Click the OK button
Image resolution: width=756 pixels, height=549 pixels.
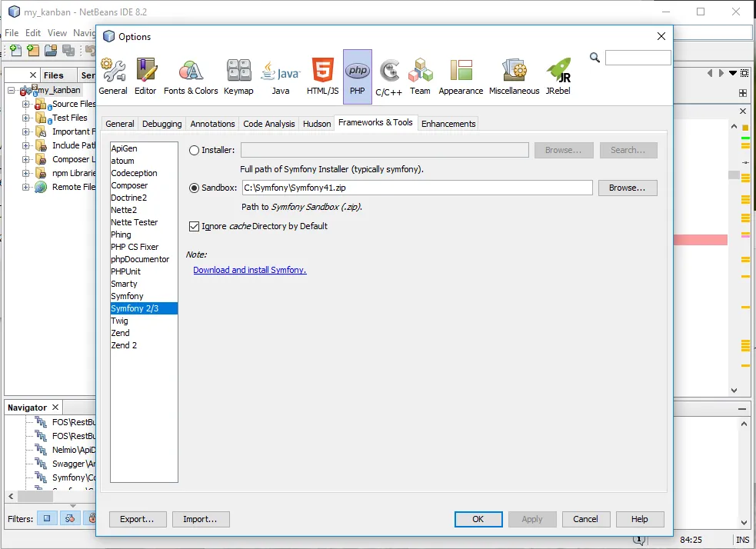478,519
